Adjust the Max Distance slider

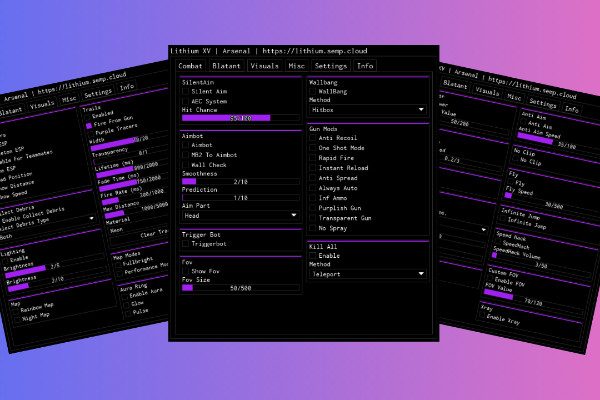[x=136, y=211]
